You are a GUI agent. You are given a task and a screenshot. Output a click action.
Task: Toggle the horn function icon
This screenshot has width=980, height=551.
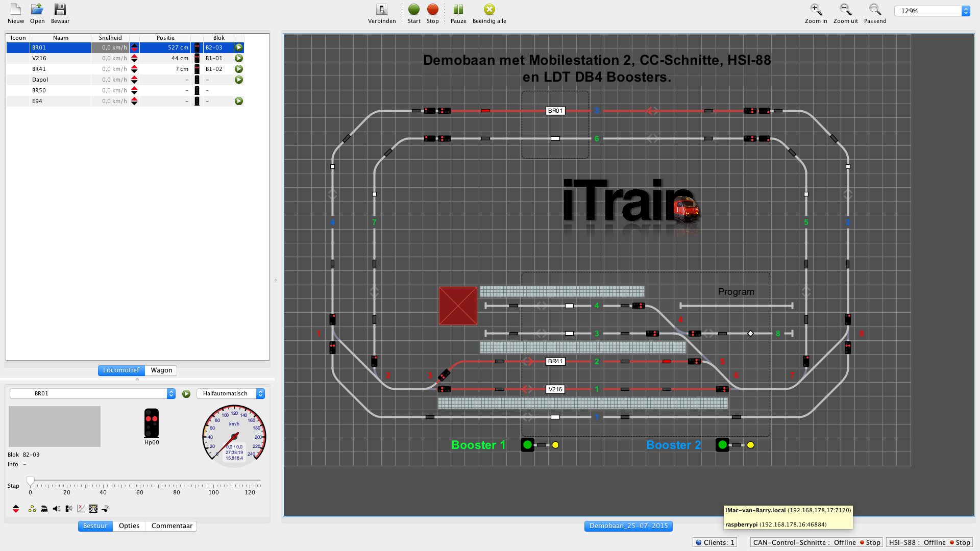(x=106, y=509)
